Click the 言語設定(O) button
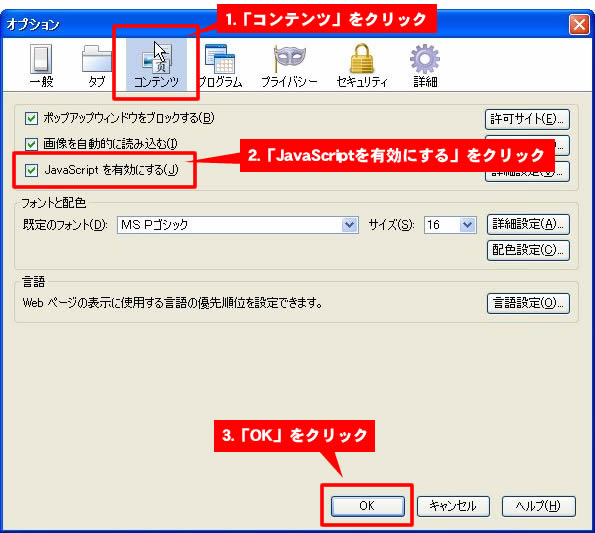595x533 pixels. [528, 303]
